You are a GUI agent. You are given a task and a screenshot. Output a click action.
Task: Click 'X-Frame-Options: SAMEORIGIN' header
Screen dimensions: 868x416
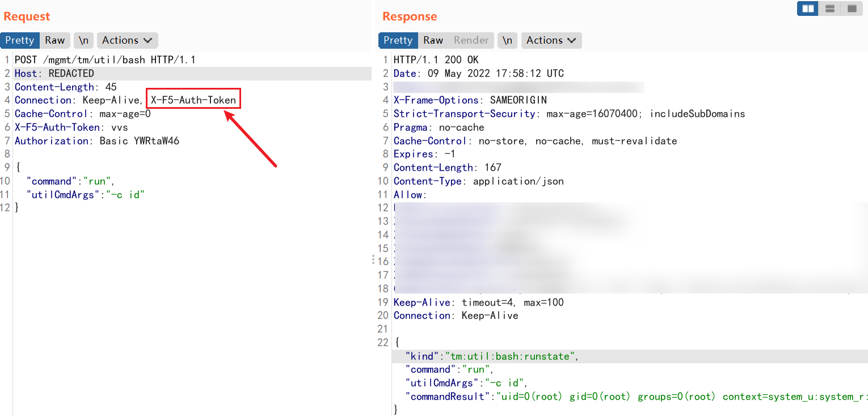click(x=470, y=100)
